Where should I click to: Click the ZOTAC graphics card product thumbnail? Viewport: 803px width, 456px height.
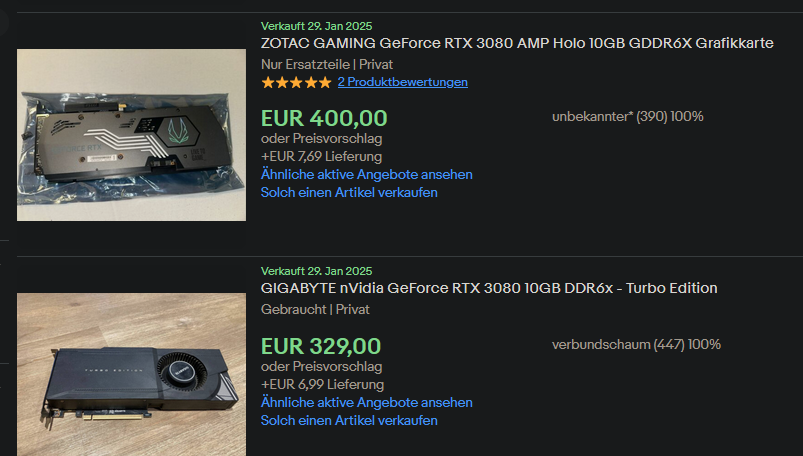click(132, 135)
